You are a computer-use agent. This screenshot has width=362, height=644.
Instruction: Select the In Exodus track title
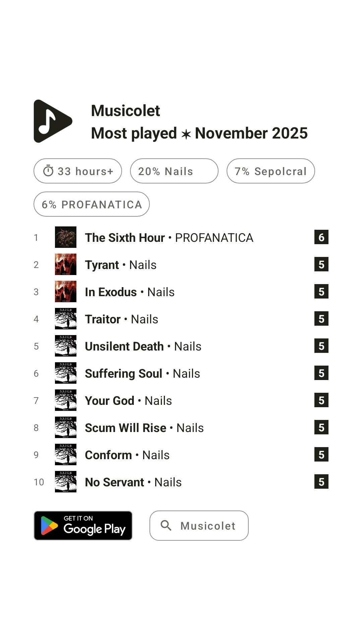[x=111, y=292]
